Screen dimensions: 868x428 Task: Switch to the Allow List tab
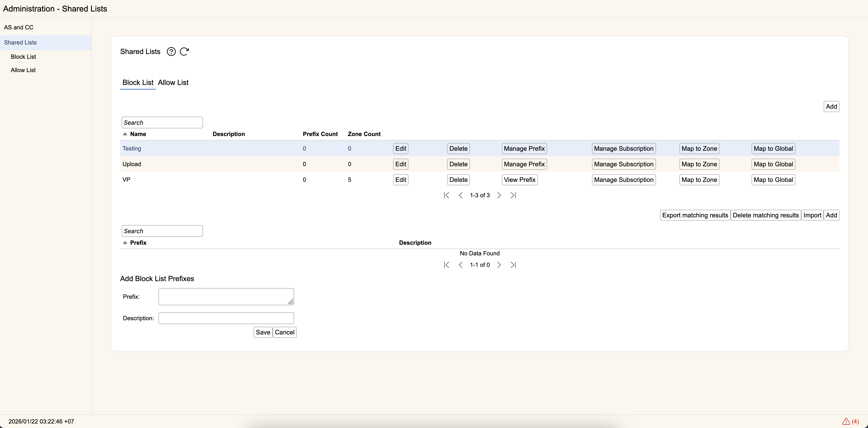tap(173, 82)
